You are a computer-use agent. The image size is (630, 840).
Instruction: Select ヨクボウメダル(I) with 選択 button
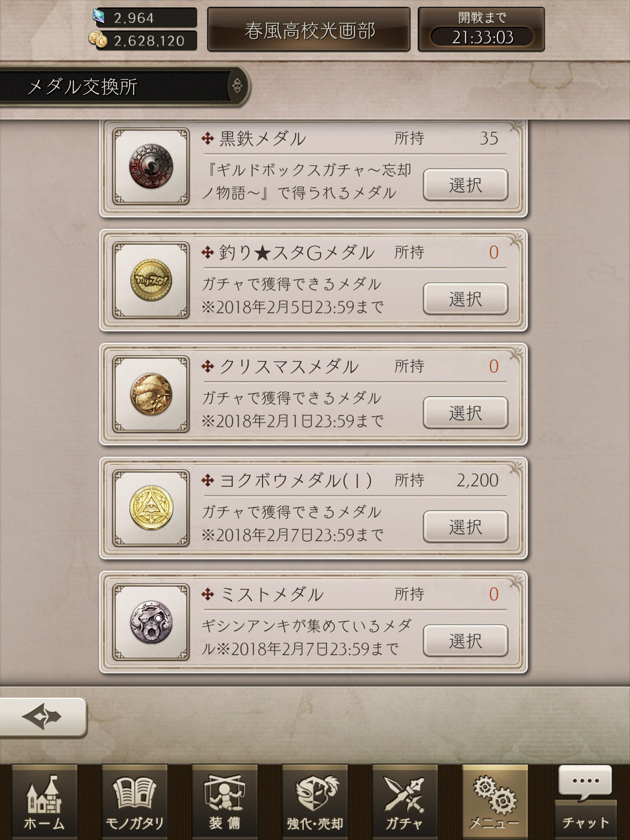pyautogui.click(x=466, y=526)
